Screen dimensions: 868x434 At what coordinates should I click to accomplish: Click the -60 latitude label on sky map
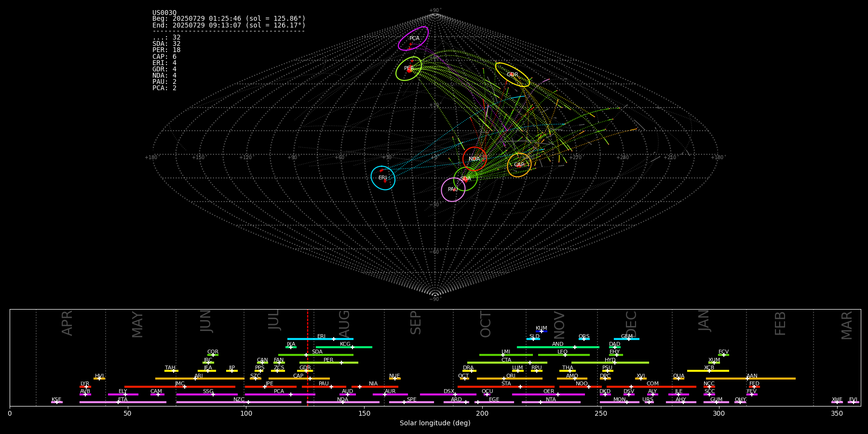tap(434, 252)
